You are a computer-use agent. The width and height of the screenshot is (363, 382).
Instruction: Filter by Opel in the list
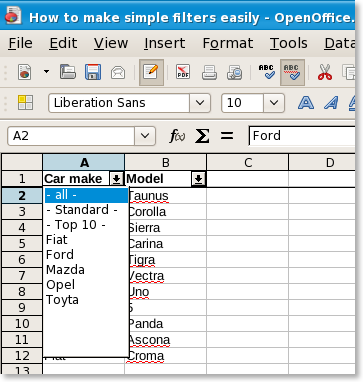86,285
